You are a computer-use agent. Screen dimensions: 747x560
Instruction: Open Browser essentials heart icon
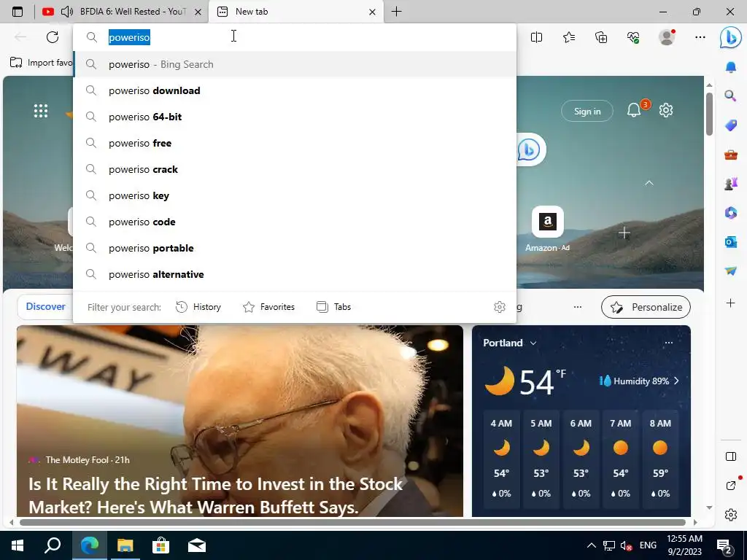tap(633, 37)
